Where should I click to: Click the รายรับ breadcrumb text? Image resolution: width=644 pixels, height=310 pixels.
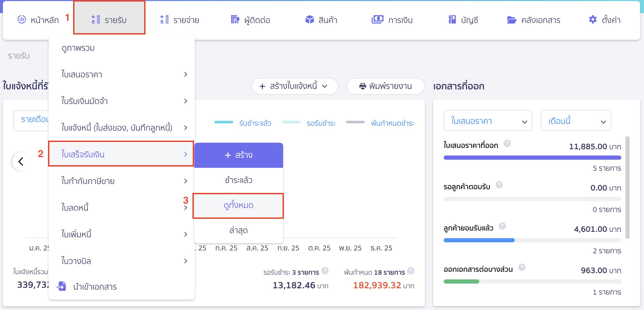[19, 56]
